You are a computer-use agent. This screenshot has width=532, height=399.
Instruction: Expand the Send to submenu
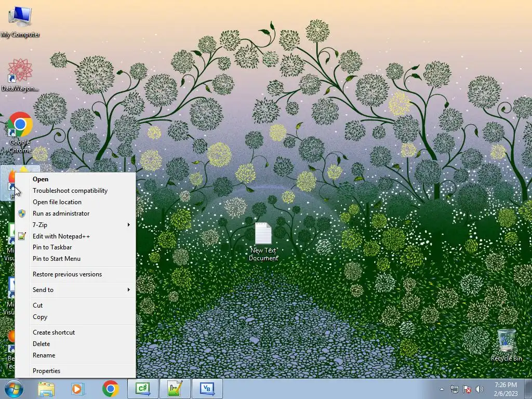tap(75, 290)
